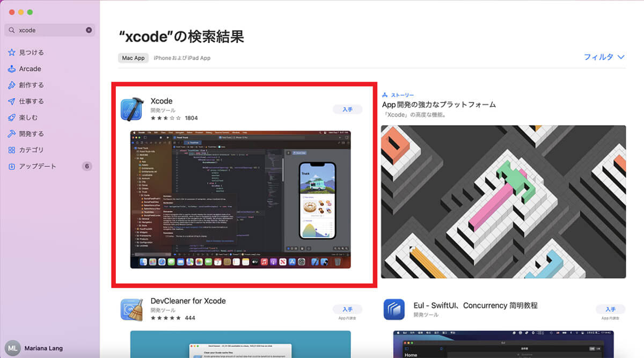Viewport: 644px width, 358px height.
Task: Click the Work paper-plane icon in sidebar
Action: 12,101
